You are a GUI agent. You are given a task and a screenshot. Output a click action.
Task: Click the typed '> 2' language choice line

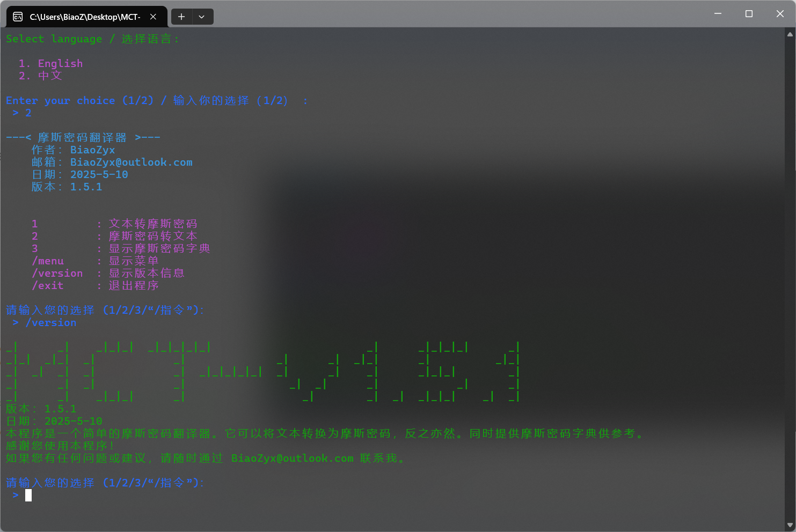tap(22, 113)
